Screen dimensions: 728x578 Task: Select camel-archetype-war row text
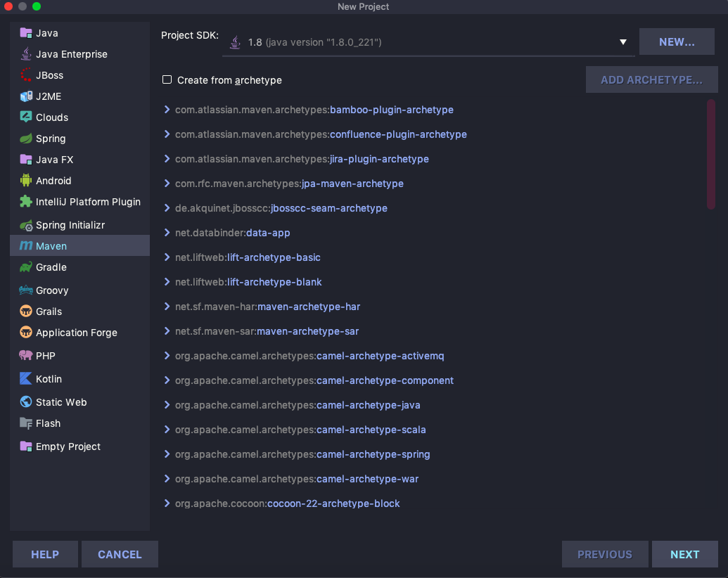click(x=297, y=479)
